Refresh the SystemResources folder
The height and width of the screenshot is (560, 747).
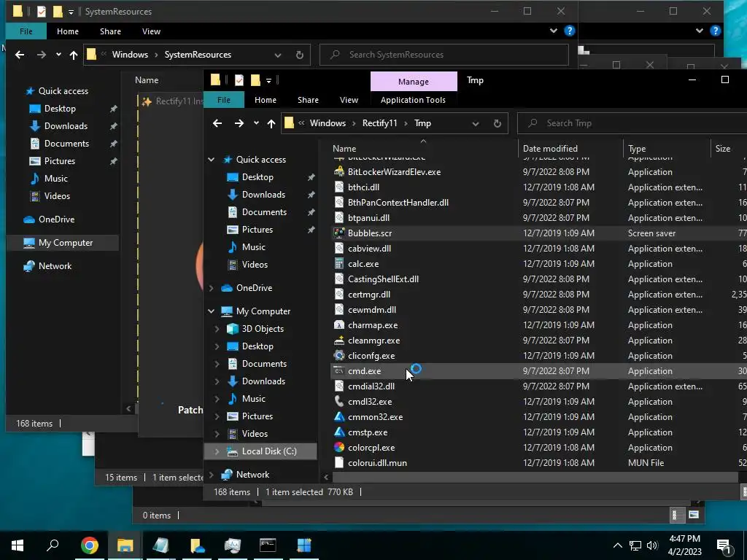click(x=300, y=55)
